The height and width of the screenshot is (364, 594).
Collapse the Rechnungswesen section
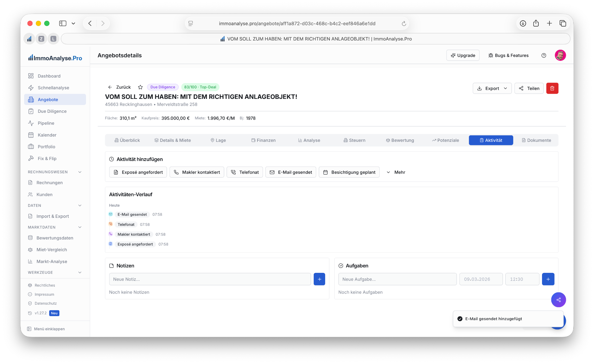[80, 172]
